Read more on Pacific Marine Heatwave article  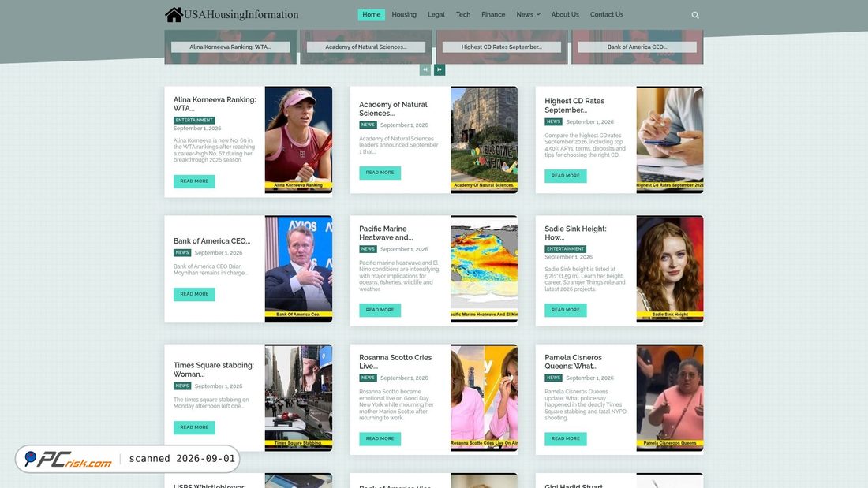(380, 310)
